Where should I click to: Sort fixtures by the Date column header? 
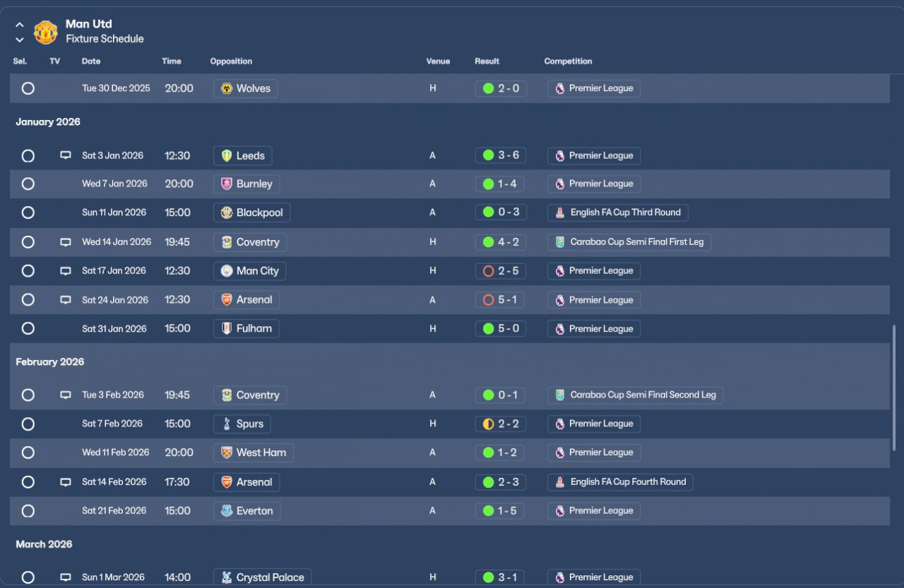(91, 61)
